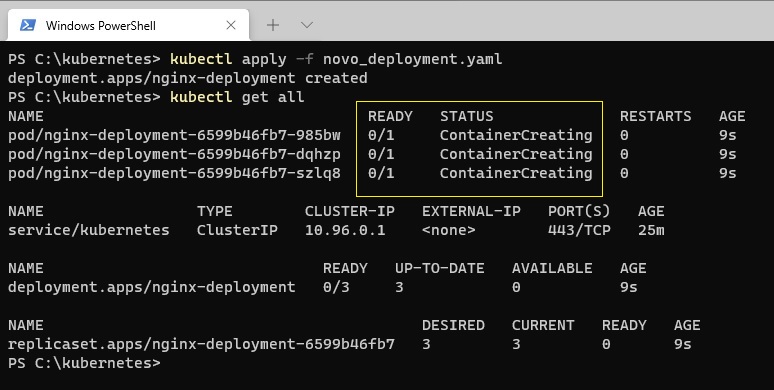The width and height of the screenshot is (774, 390).
Task: Click the final PS C:\kubernetes> prompt line
Action: [84, 363]
